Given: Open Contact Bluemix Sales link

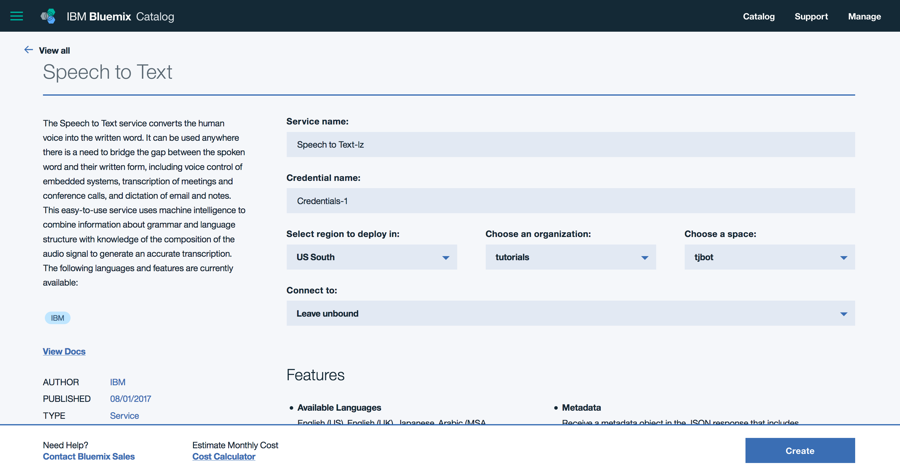Looking at the screenshot, I should (x=88, y=457).
